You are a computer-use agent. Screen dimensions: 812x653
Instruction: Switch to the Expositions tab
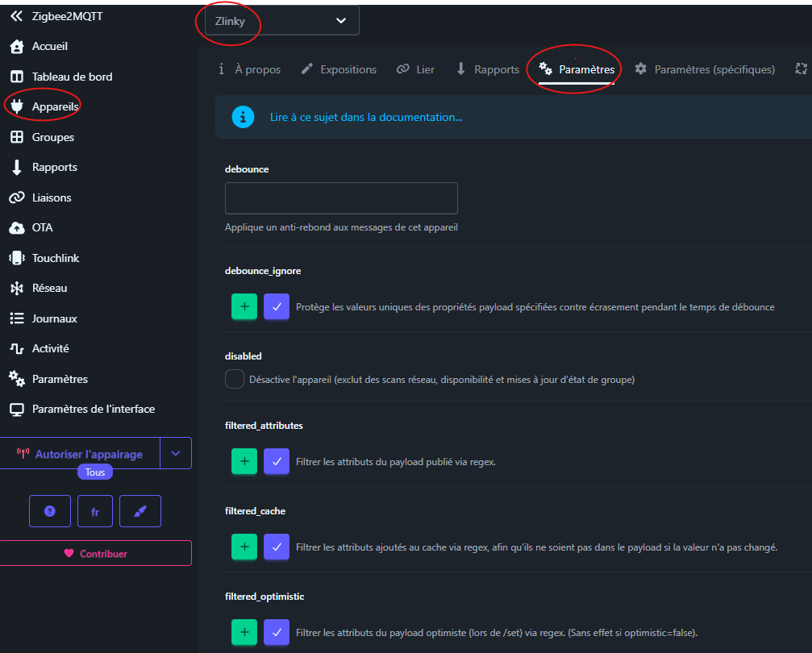(339, 69)
